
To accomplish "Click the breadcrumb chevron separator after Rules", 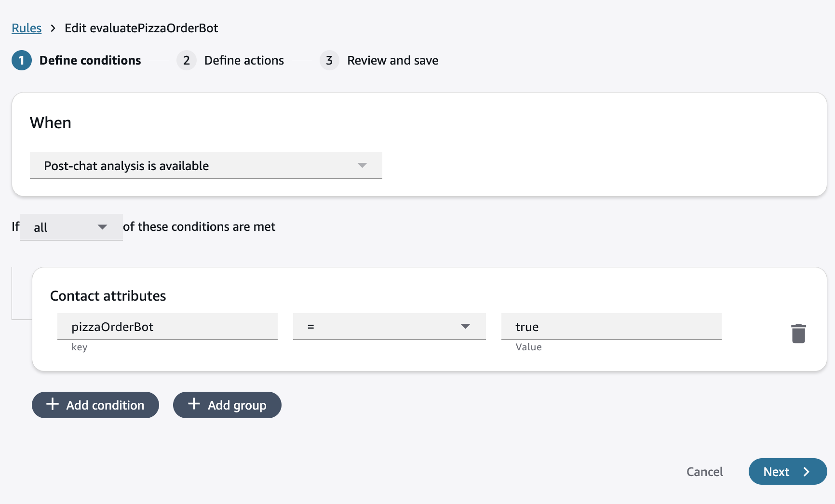I will pyautogui.click(x=53, y=28).
